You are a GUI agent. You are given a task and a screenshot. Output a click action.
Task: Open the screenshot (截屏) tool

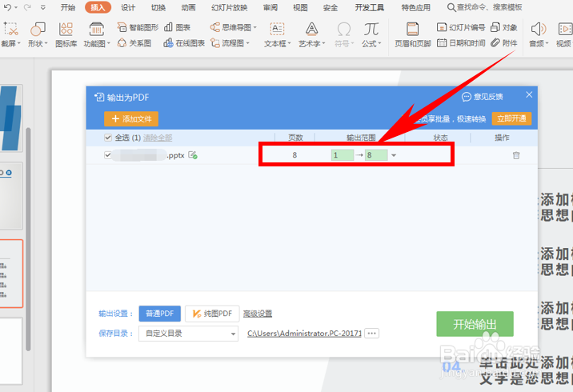[10, 34]
